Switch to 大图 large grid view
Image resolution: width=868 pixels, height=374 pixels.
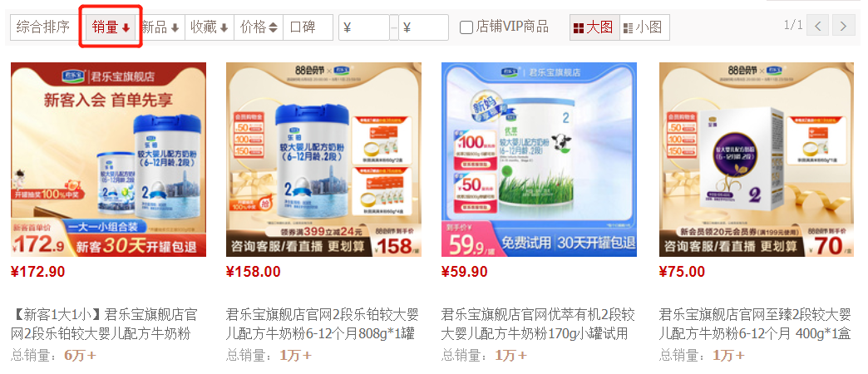click(x=594, y=27)
